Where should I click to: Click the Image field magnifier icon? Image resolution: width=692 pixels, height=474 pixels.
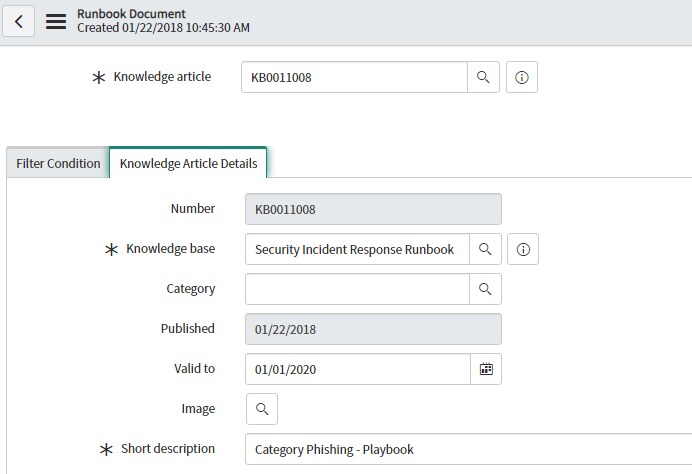[x=262, y=409]
